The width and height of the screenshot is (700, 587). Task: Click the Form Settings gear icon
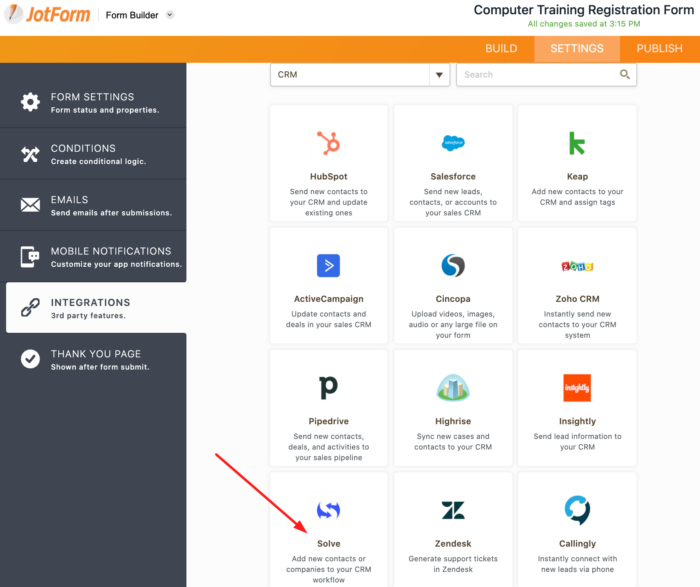pyautogui.click(x=30, y=102)
